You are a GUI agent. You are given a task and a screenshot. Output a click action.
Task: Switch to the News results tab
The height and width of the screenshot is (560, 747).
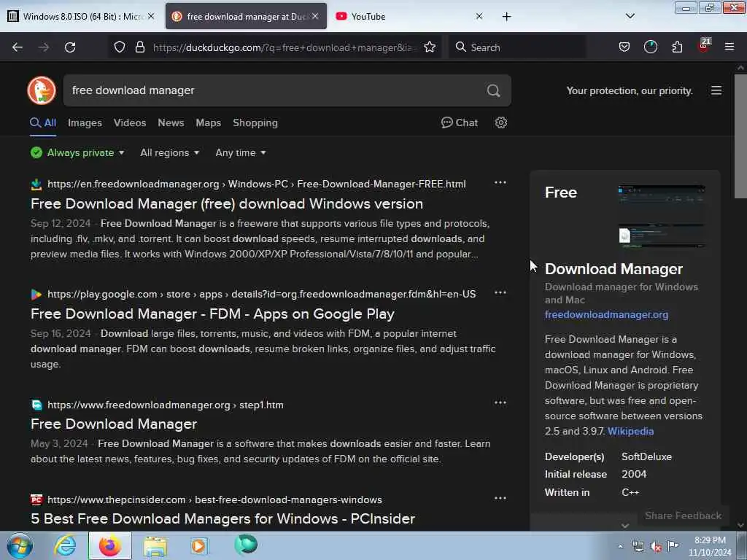(x=171, y=122)
